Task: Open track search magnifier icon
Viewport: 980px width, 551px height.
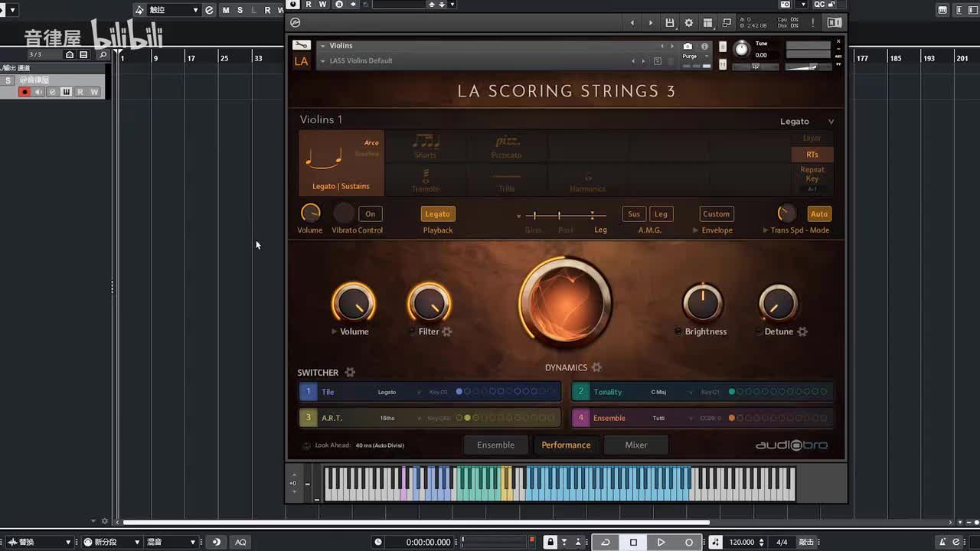Action: (103, 54)
